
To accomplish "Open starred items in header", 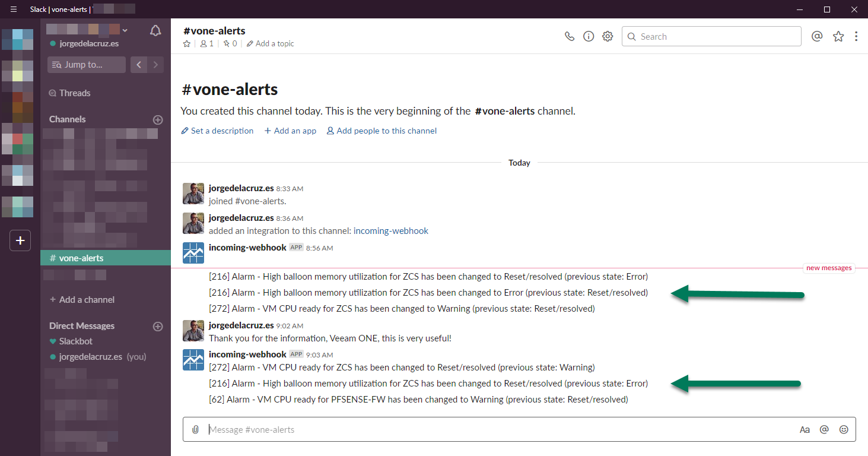I will coord(838,36).
